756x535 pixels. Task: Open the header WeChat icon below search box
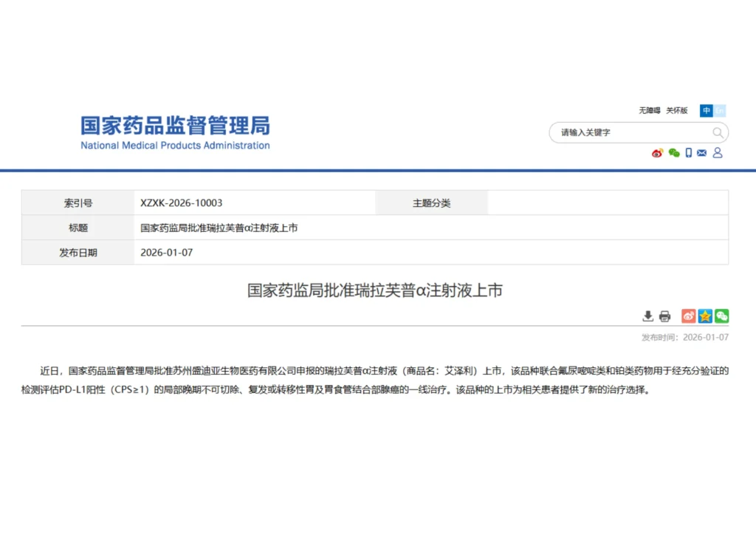673,153
